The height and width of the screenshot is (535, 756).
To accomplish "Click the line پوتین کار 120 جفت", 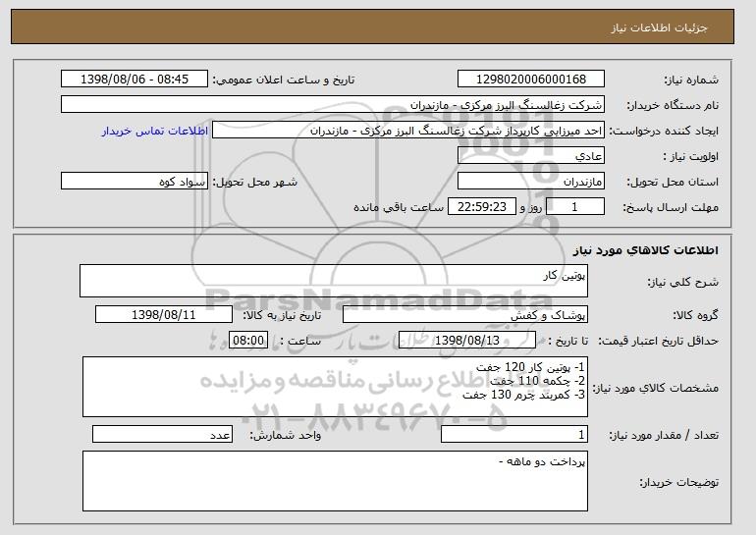I will click(530, 367).
